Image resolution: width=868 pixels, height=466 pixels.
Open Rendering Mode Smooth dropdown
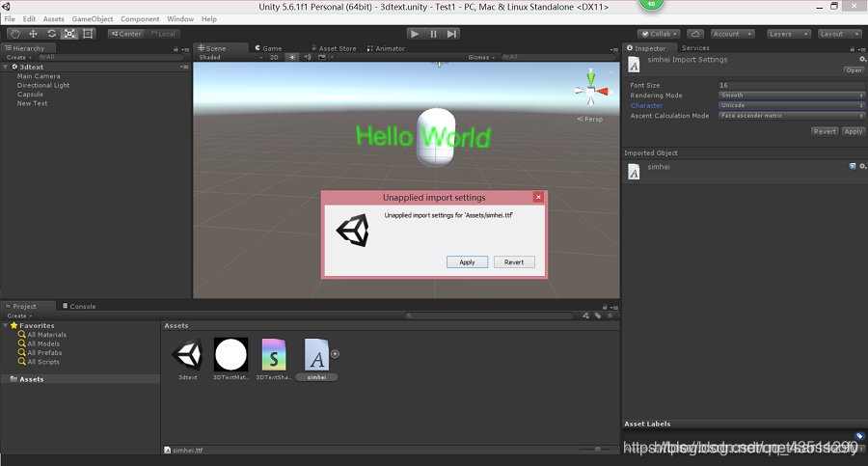pos(791,96)
